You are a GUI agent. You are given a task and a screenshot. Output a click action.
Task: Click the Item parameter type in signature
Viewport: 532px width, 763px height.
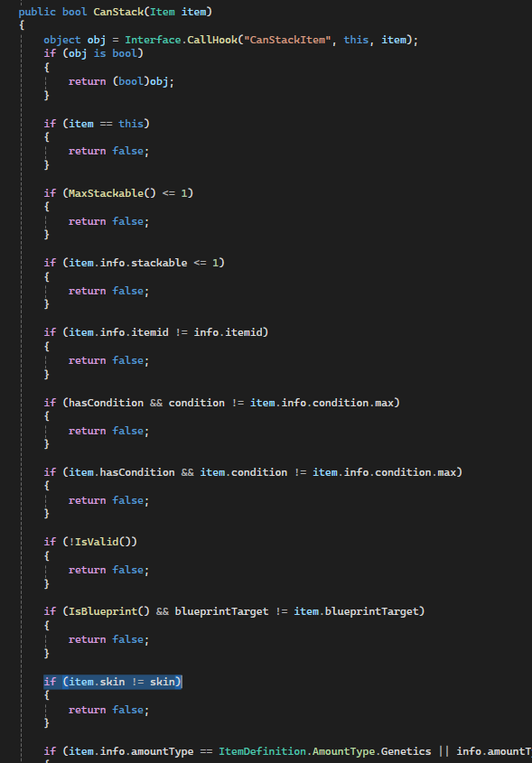(x=162, y=12)
